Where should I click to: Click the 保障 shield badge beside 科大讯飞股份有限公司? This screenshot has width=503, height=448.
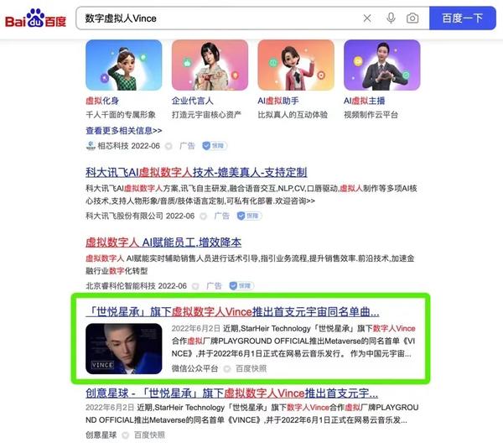pyautogui.click(x=249, y=216)
